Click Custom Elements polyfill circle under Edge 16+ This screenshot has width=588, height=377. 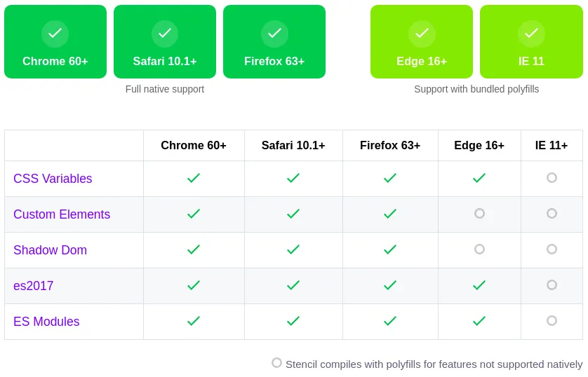coord(479,214)
